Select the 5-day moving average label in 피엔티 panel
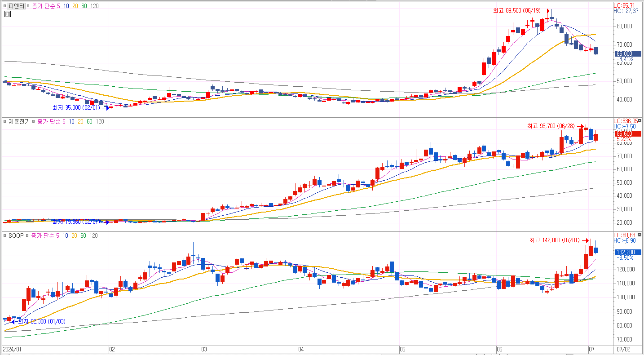 58,6
